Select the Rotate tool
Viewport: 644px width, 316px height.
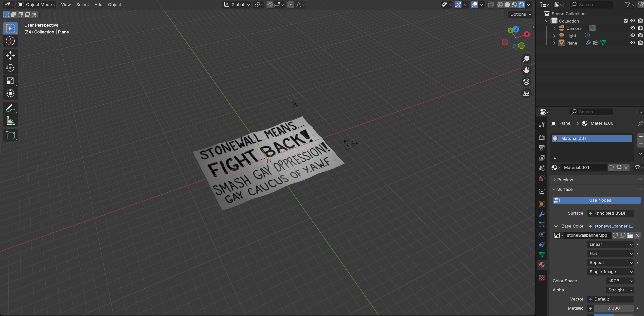coord(10,68)
